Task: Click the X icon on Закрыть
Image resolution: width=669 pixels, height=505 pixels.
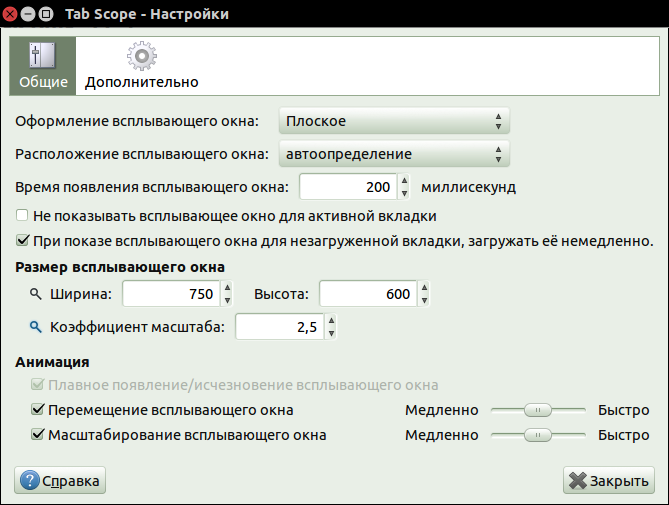Action: pos(578,481)
